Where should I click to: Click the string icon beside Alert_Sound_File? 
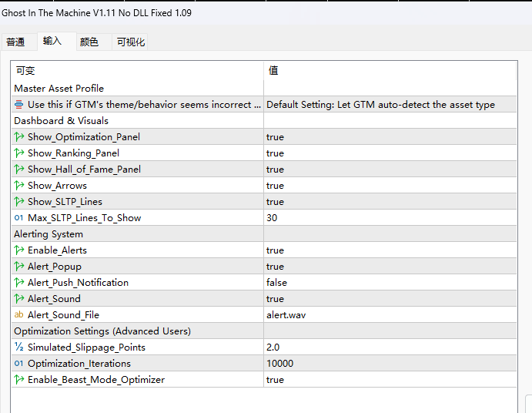click(x=19, y=315)
